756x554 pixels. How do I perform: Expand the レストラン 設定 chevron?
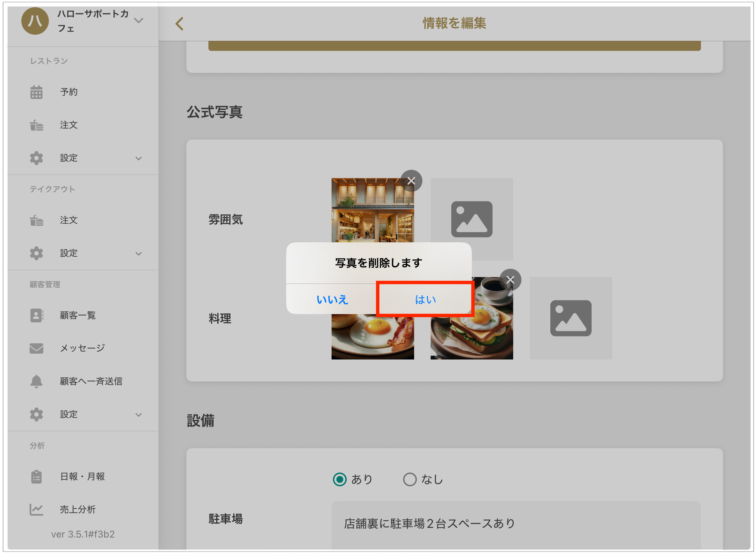pyautogui.click(x=139, y=158)
